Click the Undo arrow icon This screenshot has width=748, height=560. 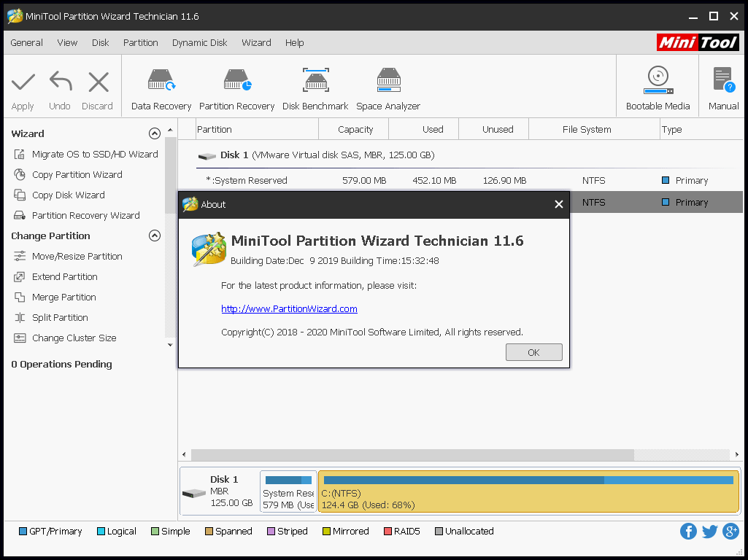pos(61,81)
